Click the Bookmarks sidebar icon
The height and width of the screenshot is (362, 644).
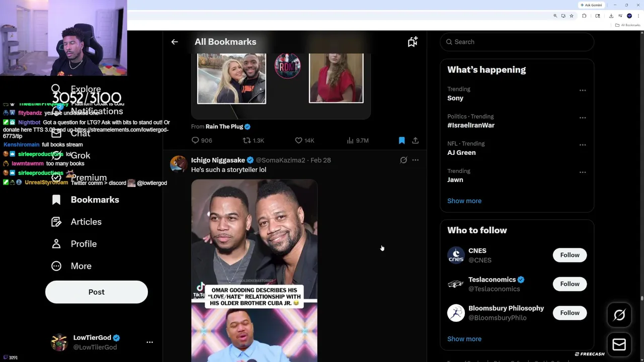tap(56, 200)
